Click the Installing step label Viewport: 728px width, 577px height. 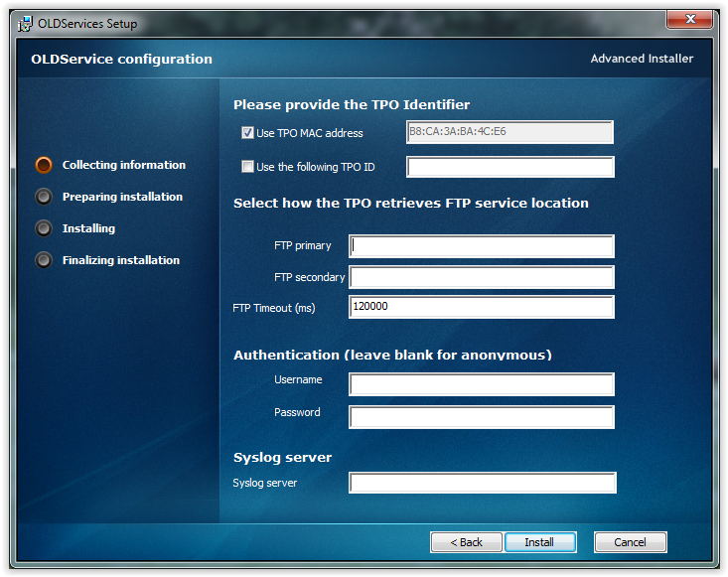click(88, 228)
